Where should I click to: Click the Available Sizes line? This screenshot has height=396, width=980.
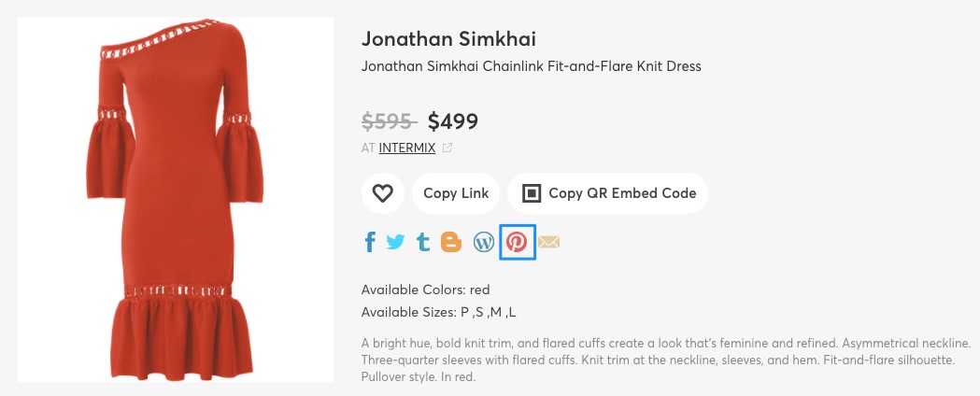pyautogui.click(x=438, y=312)
